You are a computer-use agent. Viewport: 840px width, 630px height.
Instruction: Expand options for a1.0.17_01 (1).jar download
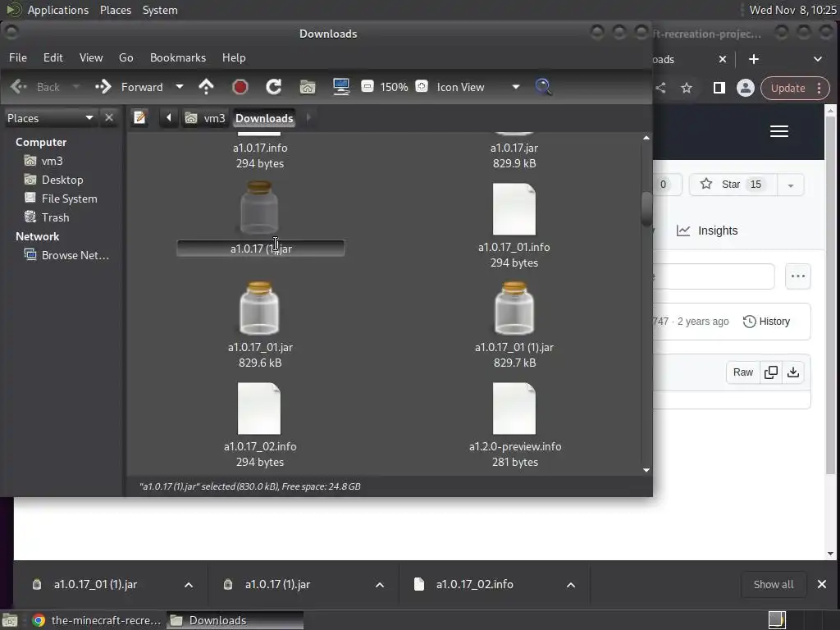[x=189, y=584]
